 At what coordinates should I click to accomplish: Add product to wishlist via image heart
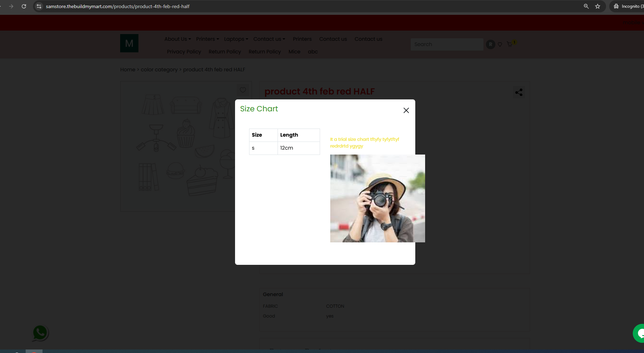pyautogui.click(x=243, y=90)
